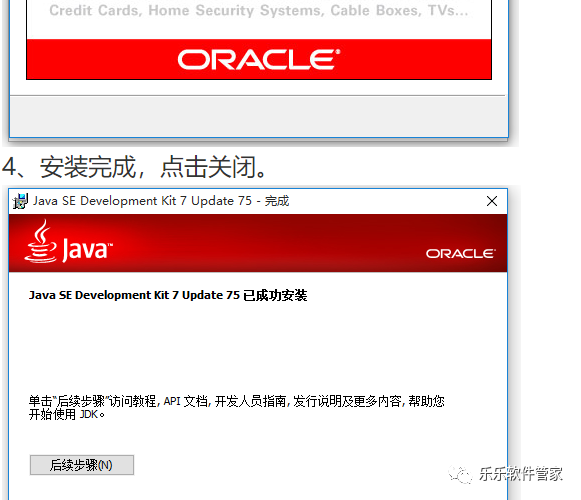Click the 乐乐软件管家 watermark text

[521, 474]
